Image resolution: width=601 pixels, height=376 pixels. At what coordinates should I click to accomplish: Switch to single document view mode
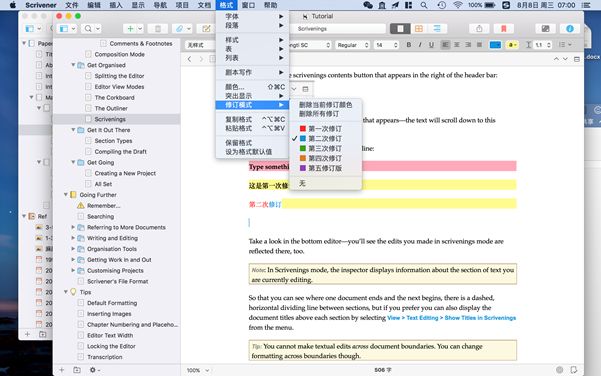tap(400, 29)
